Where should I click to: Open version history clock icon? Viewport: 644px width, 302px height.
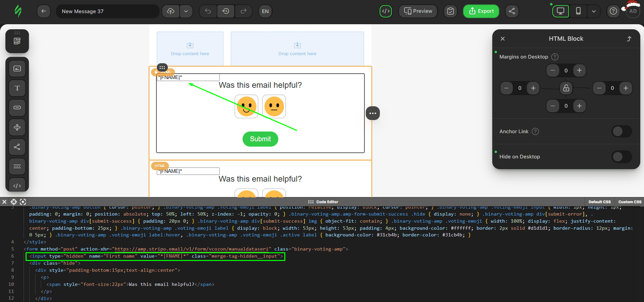pos(226,11)
